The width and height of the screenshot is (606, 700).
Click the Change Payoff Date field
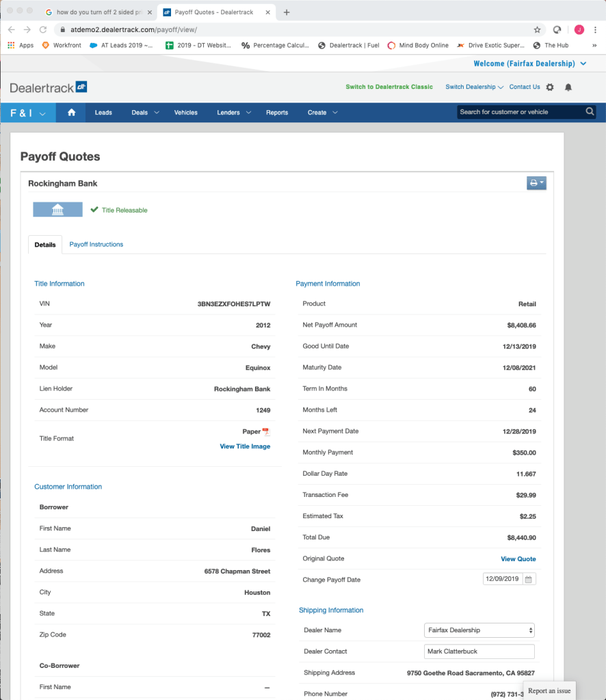point(503,579)
